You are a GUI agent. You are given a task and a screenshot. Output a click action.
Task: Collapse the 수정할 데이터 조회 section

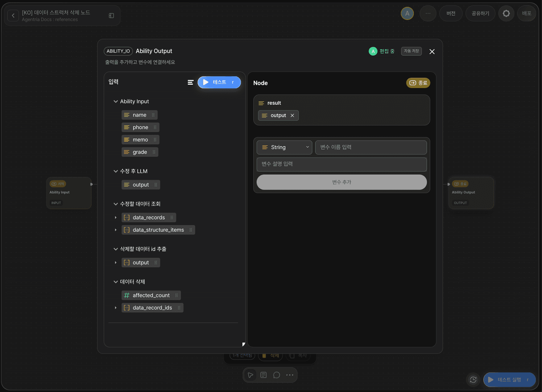pos(116,204)
